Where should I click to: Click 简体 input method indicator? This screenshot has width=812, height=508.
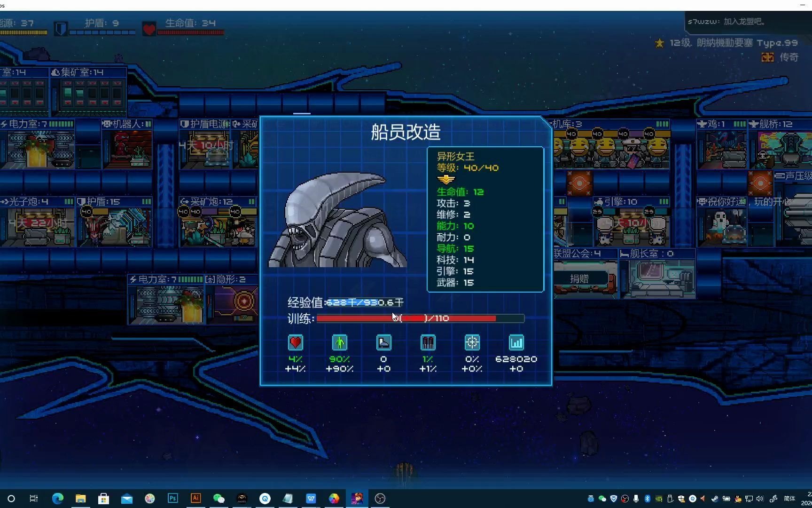tap(790, 499)
